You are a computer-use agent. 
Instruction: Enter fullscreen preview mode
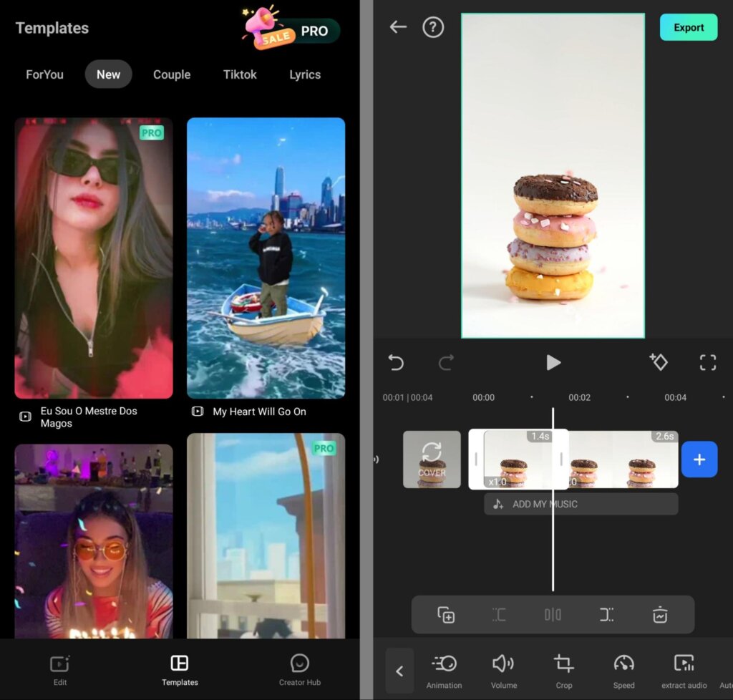point(707,363)
